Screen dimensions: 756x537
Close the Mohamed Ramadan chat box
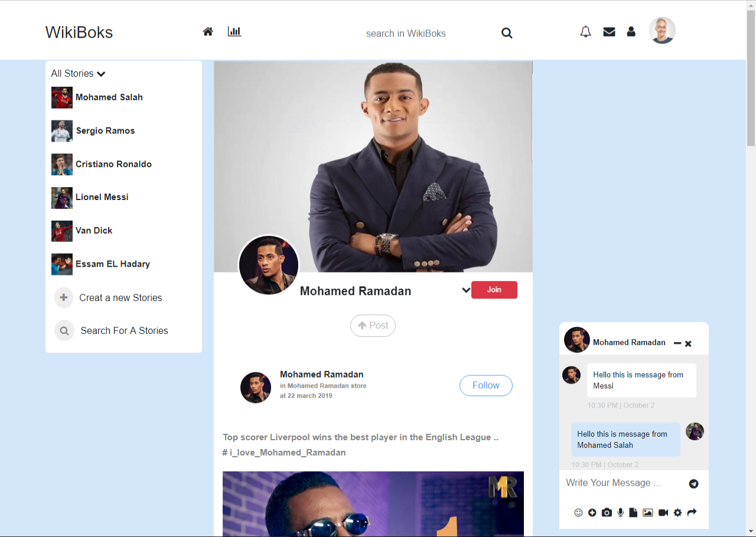click(x=688, y=343)
